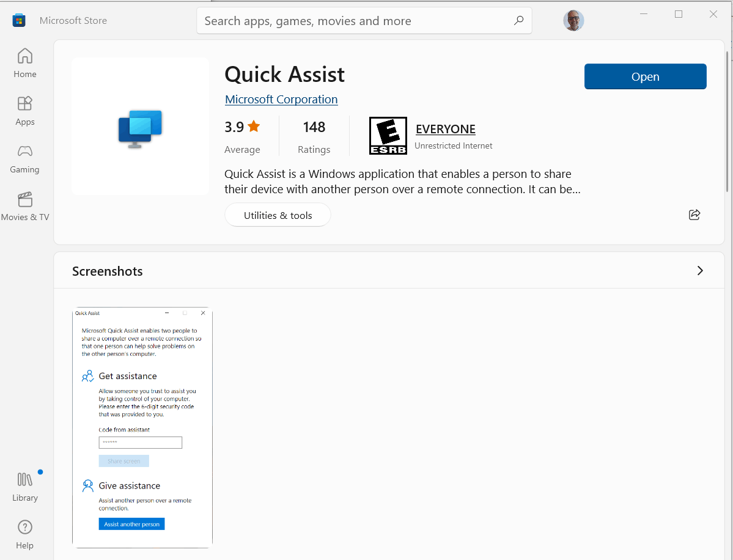
Task: Minimize the Microsoft Store window
Action: click(644, 14)
